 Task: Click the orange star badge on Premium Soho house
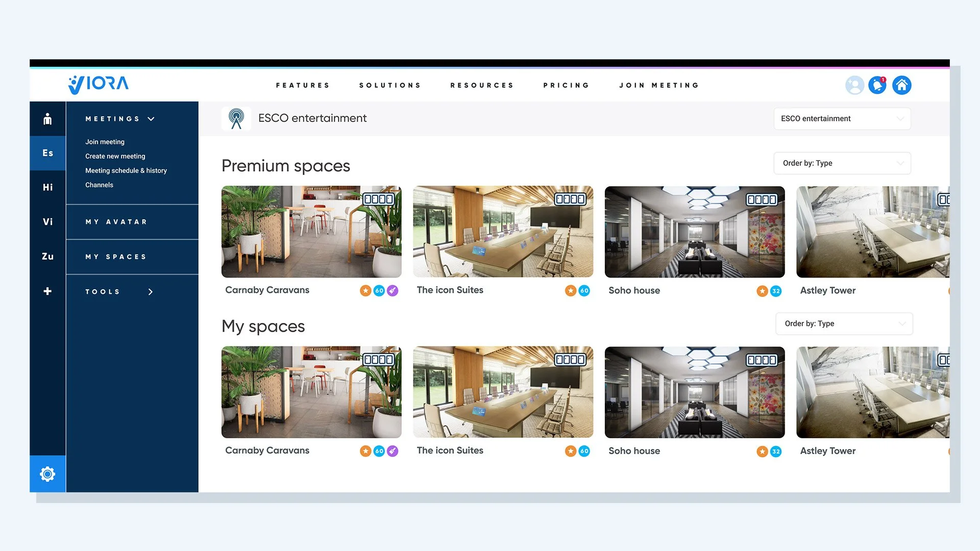click(762, 291)
